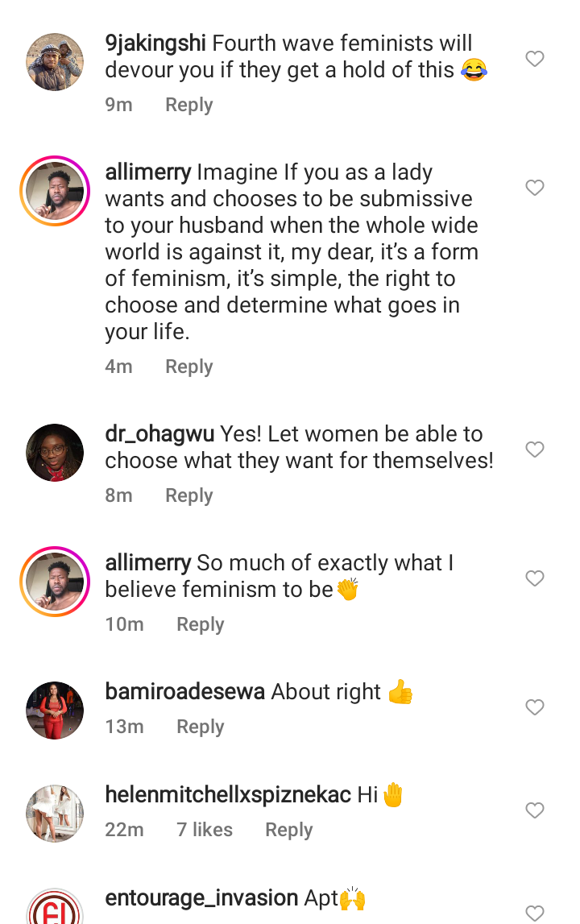Like bamiroadesewa's comment with the heart
The height and width of the screenshot is (924, 580).
click(534, 707)
